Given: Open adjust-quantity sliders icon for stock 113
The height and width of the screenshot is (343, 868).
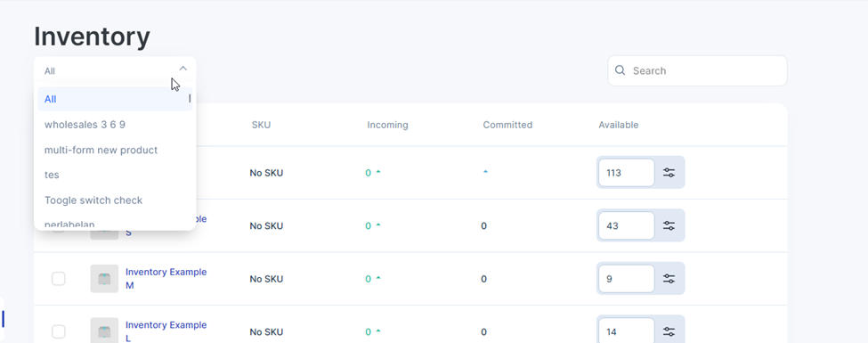Looking at the screenshot, I should [x=669, y=172].
